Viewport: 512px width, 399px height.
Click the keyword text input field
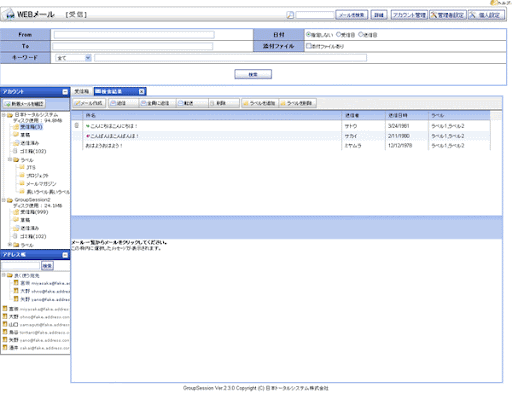tap(231, 58)
